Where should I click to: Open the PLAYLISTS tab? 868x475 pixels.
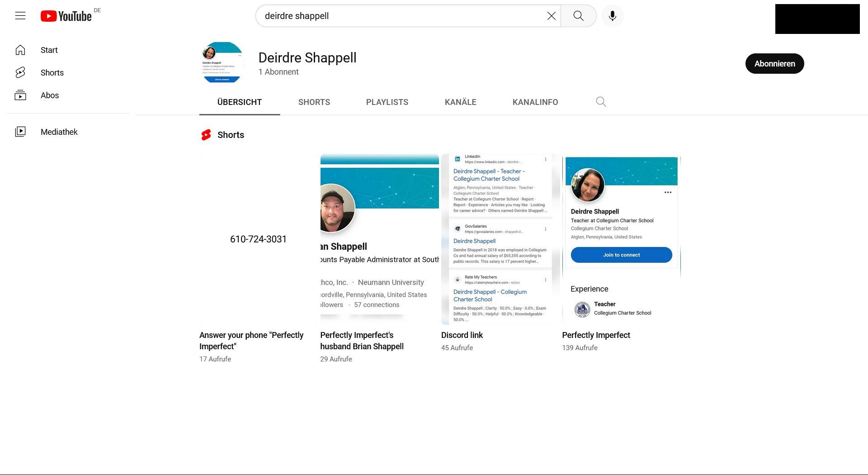point(387,102)
